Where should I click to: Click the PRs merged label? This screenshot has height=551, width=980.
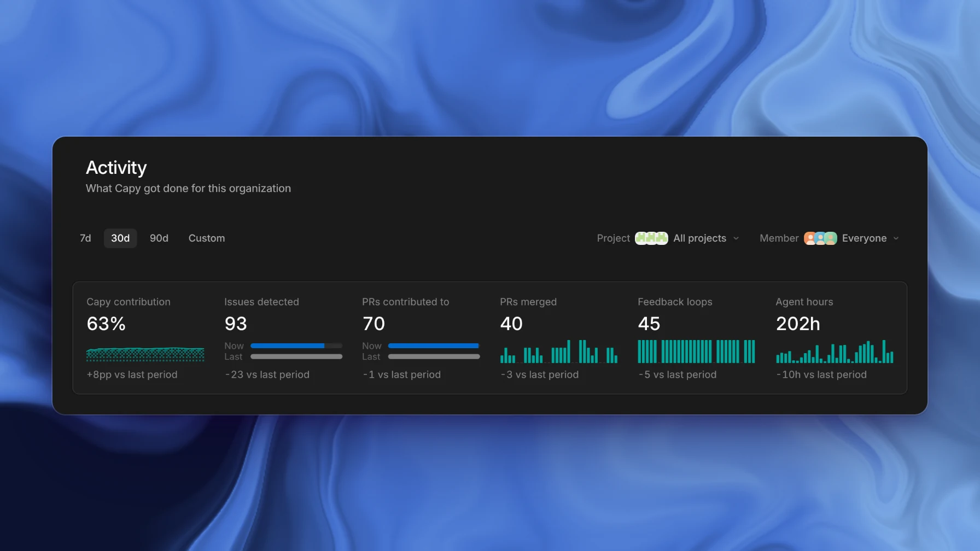tap(528, 302)
